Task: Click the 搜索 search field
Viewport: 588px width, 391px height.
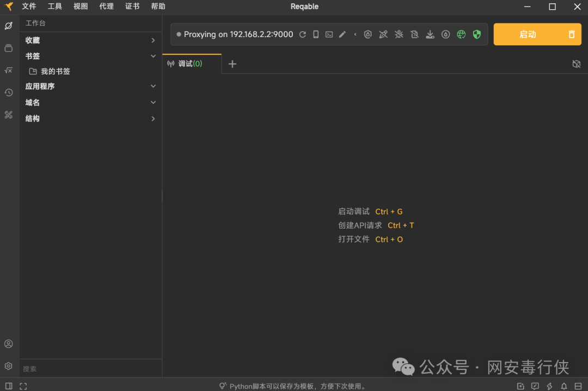Action: pos(91,369)
